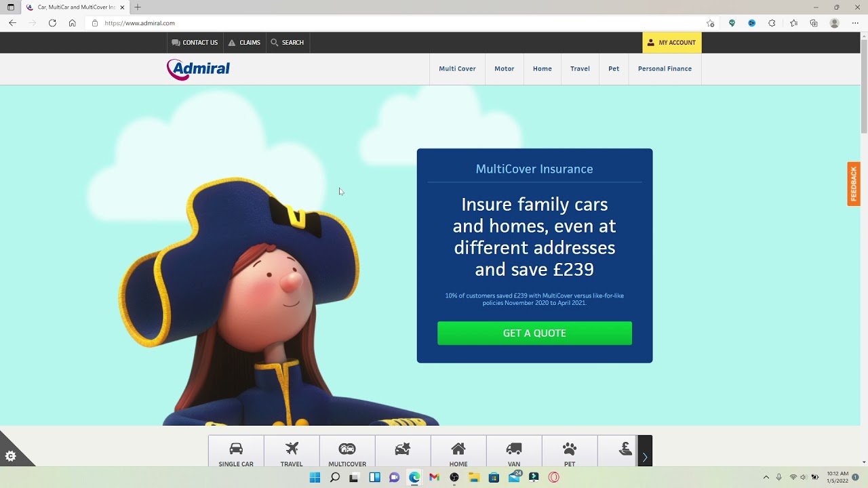The image size is (868, 488).
Task: Open Edge Settings and more menu
Action: (x=855, y=23)
